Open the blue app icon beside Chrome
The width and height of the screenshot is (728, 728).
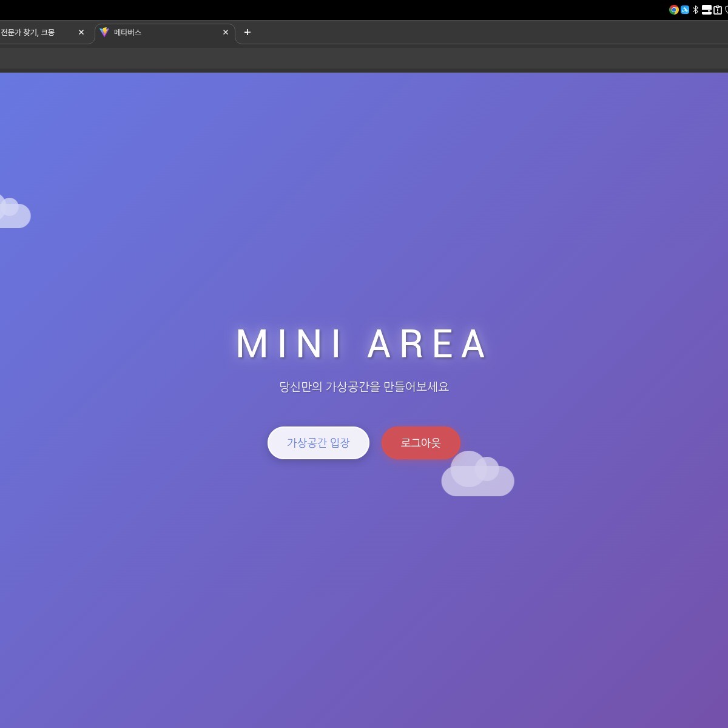click(x=685, y=10)
